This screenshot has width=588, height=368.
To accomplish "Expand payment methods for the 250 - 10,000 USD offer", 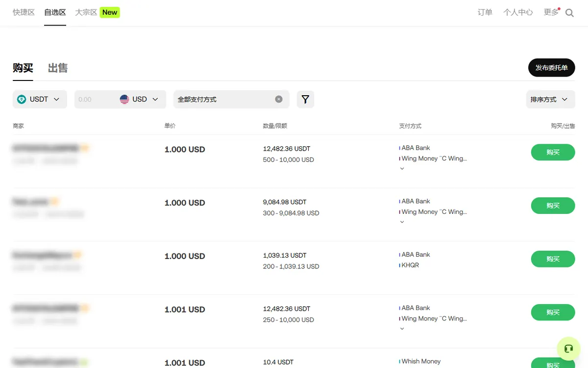I will (x=402, y=329).
